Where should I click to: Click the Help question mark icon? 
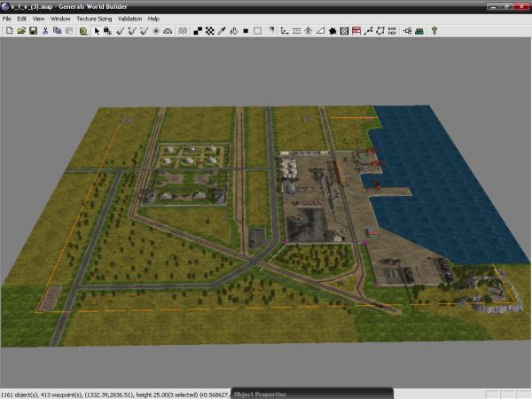(x=434, y=30)
